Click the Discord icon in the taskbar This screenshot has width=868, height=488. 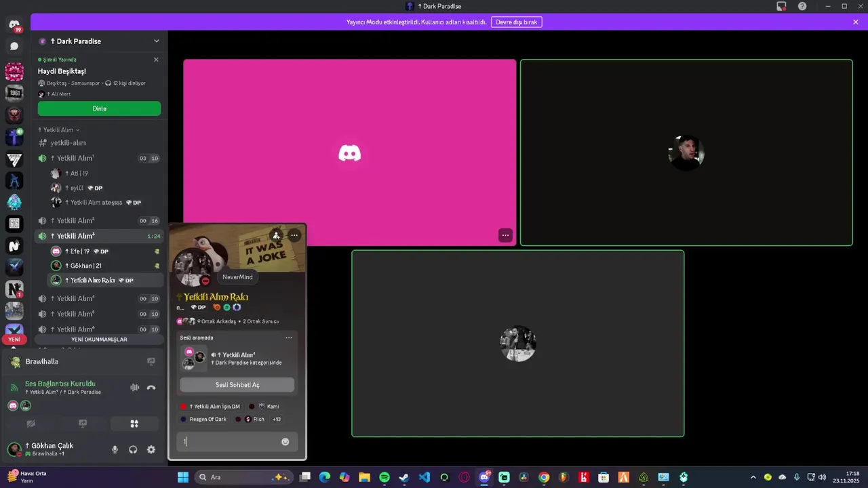click(x=484, y=477)
